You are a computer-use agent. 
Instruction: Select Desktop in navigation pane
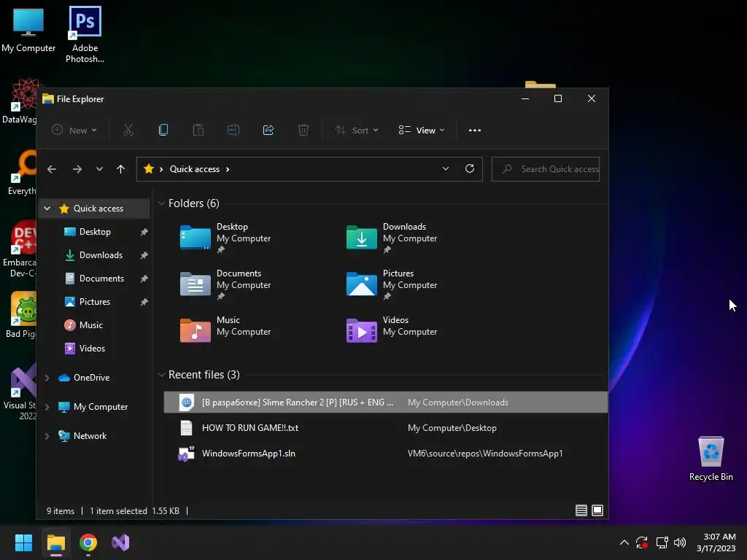click(x=96, y=231)
